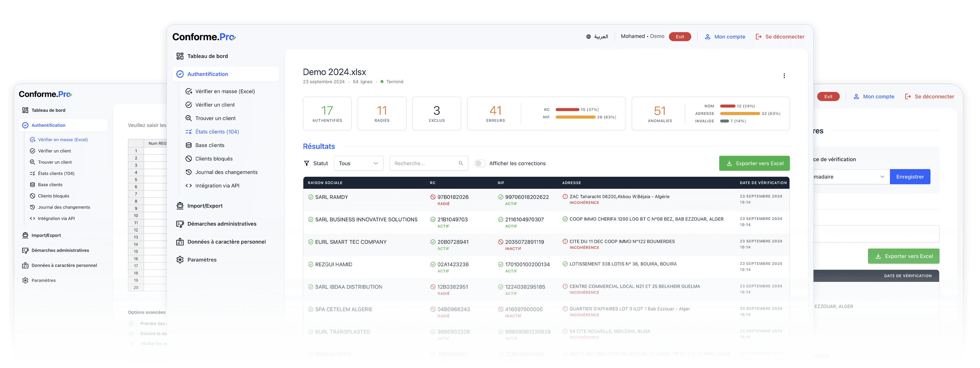980x368 pixels.
Task: Click the Tableau de bord grid icon in front window
Action: [180, 56]
